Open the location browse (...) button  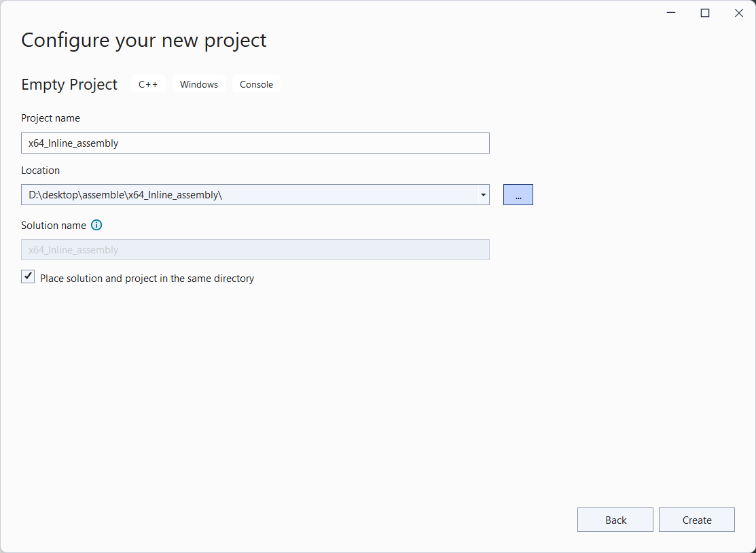click(x=518, y=195)
